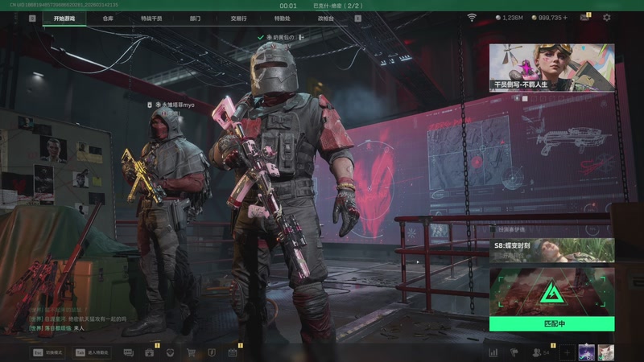Screen dimensions: 644x362
Task: Click the green 匹配中 matchmaking button
Action: [x=551, y=324]
